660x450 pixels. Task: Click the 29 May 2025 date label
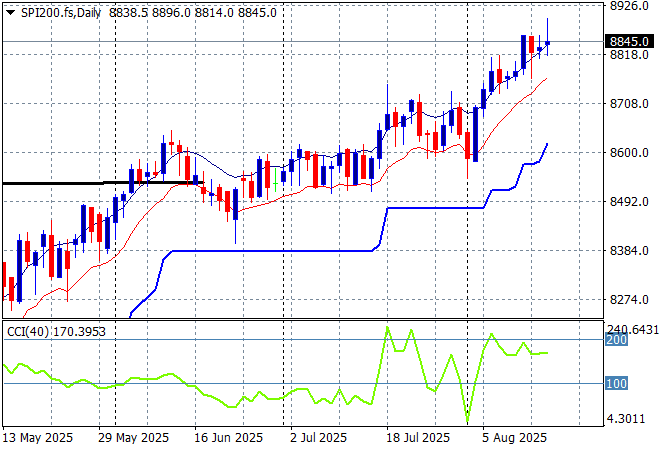(x=134, y=437)
